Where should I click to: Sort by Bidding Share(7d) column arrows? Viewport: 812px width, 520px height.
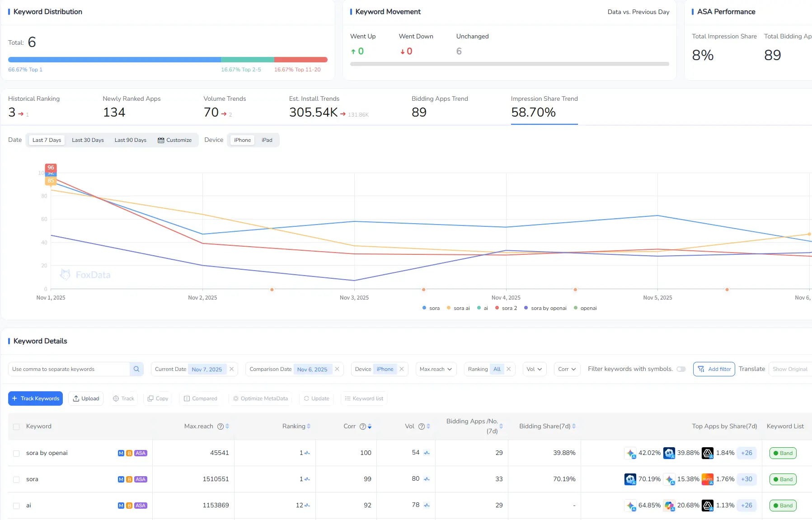[574, 426]
